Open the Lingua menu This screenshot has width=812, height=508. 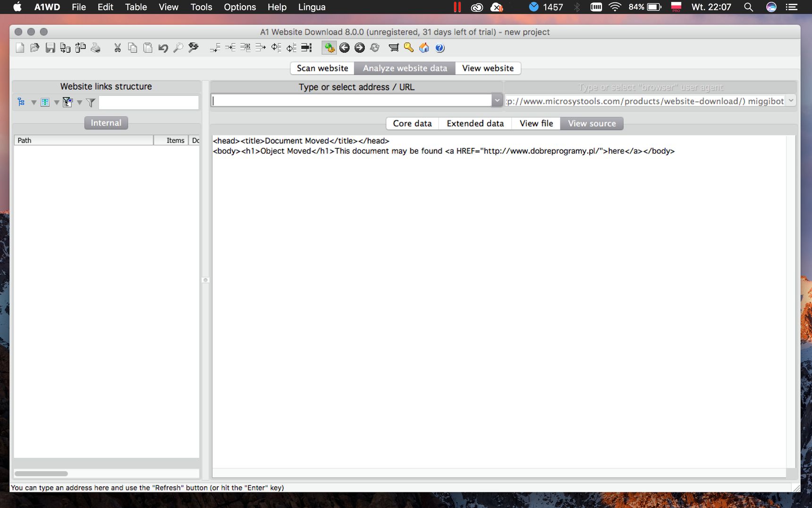(x=312, y=7)
